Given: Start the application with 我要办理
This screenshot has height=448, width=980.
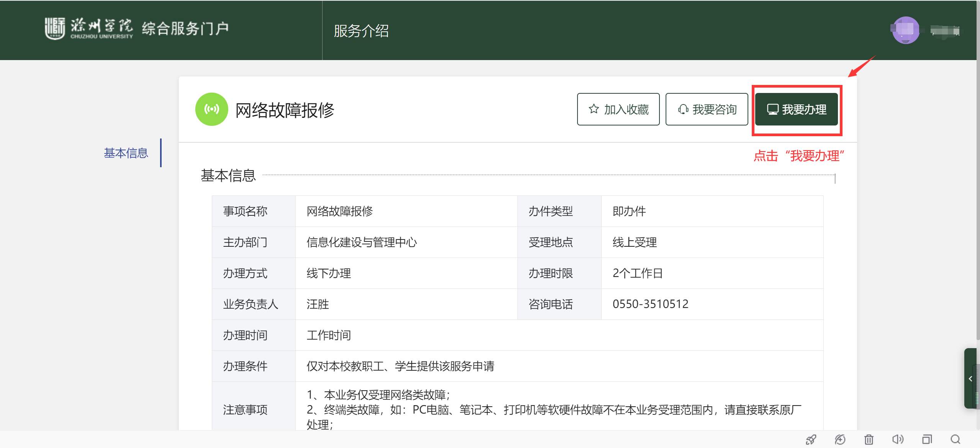Looking at the screenshot, I should click(x=797, y=109).
